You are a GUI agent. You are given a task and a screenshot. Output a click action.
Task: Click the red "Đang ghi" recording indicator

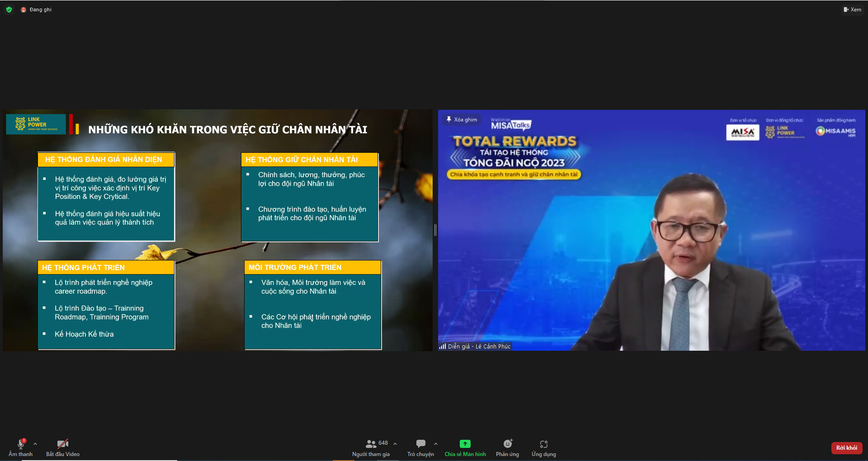coord(36,9)
